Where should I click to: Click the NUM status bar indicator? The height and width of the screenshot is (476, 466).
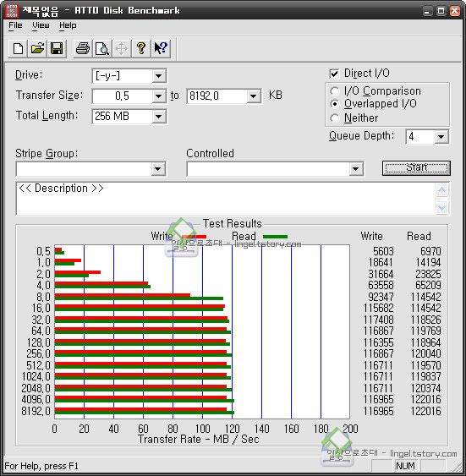click(x=405, y=466)
